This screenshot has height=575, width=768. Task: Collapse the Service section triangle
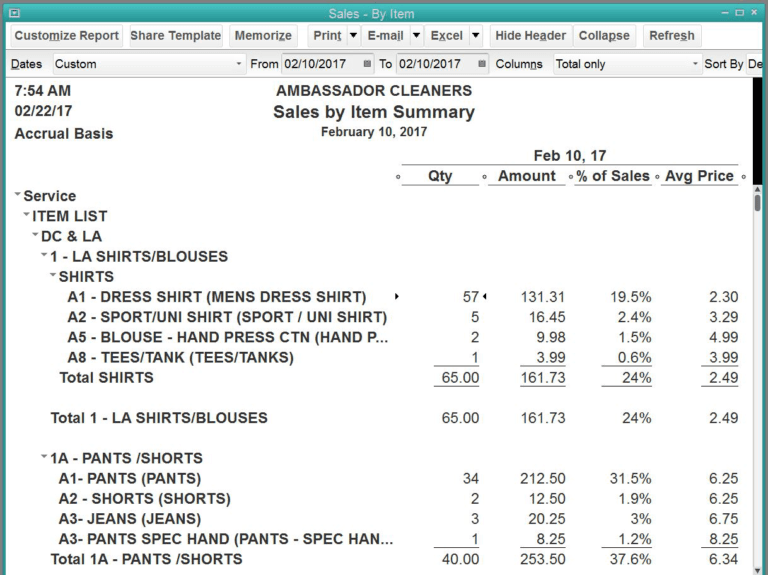coord(18,196)
